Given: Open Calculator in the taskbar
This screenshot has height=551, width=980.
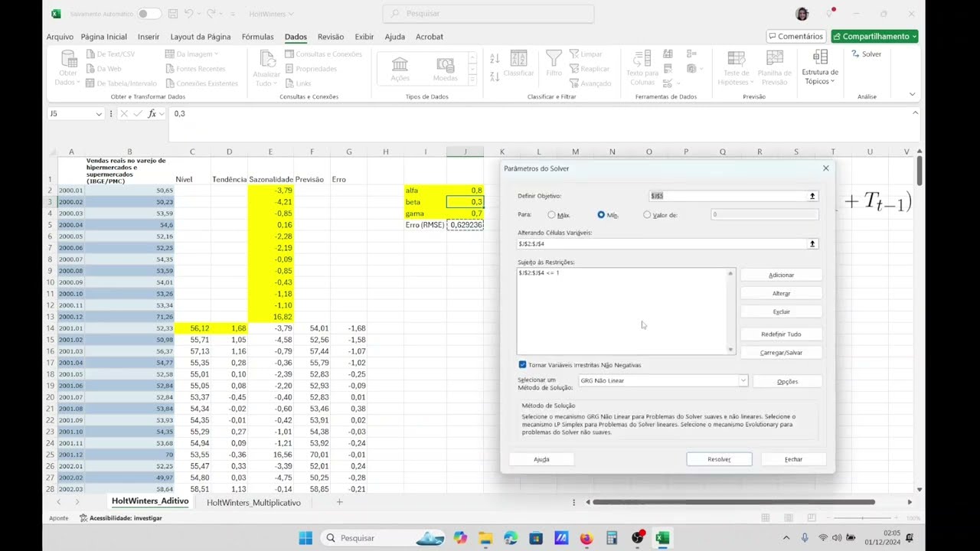Looking at the screenshot, I should (612, 538).
